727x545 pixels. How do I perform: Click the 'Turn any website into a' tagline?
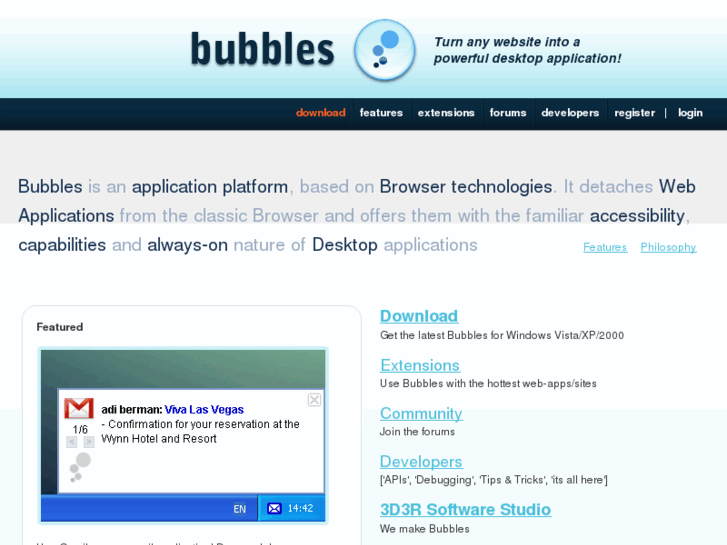pos(507,42)
